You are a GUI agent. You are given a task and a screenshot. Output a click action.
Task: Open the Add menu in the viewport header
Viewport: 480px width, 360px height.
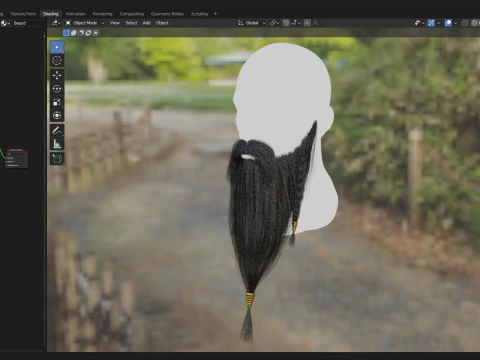[x=146, y=23]
